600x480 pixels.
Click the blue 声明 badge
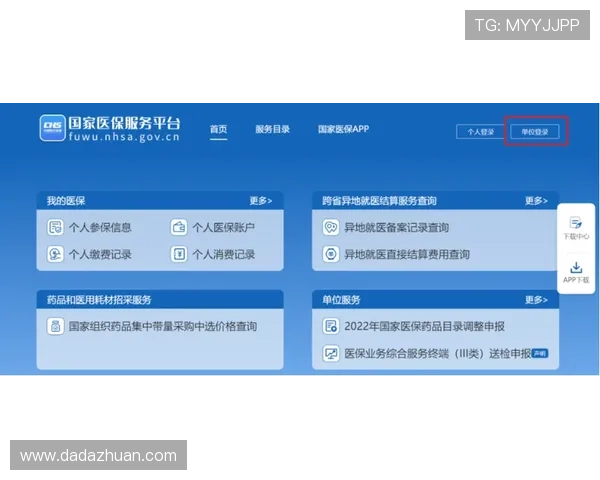tap(540, 353)
